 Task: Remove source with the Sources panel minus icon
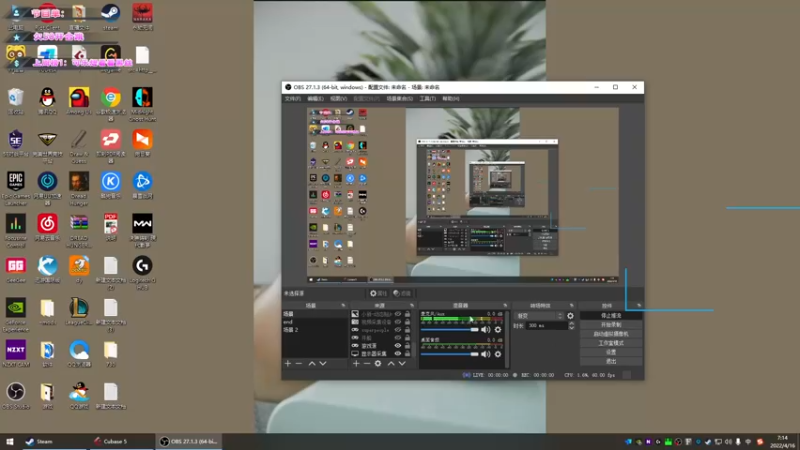pyautogui.click(x=367, y=363)
